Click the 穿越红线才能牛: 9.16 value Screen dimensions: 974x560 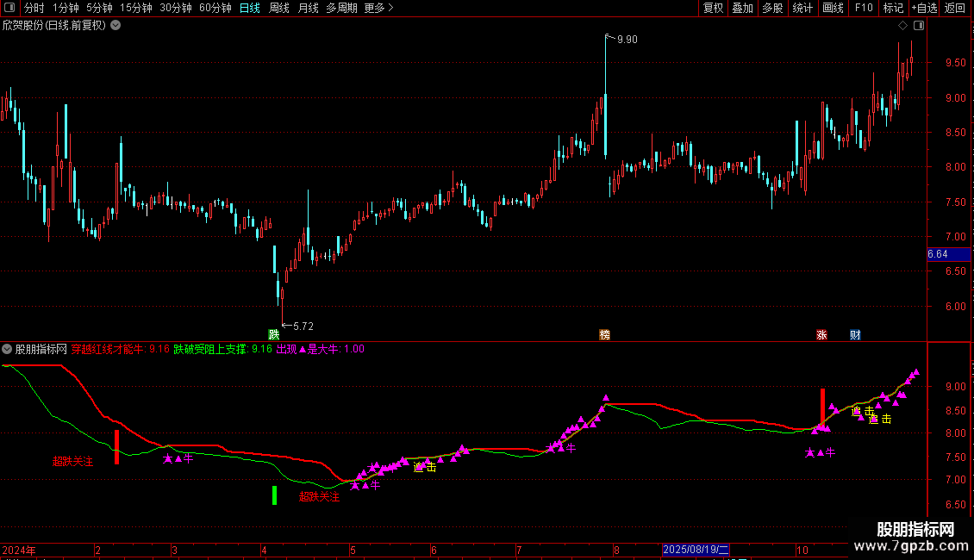[x=121, y=349]
